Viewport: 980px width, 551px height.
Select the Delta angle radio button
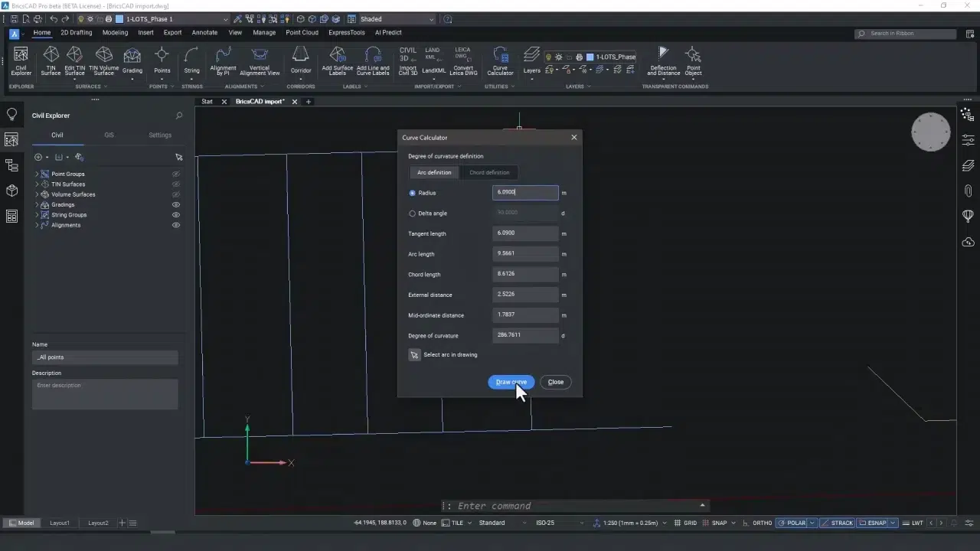pos(413,214)
